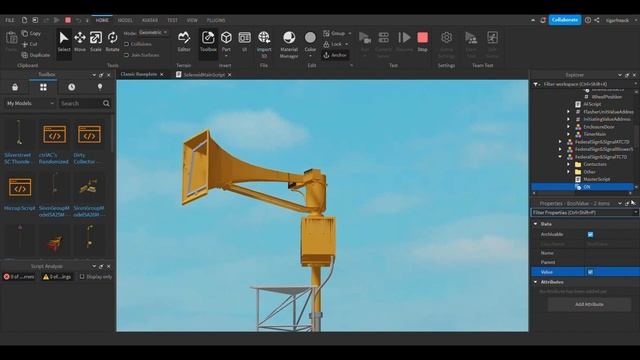Activate the Scale tool
This screenshot has height=360, width=640.
pyautogui.click(x=96, y=42)
